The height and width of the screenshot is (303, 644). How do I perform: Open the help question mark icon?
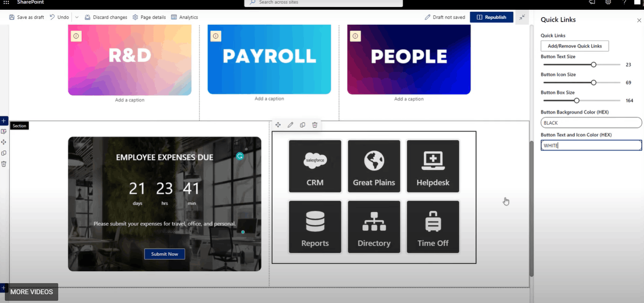pyautogui.click(x=624, y=2)
